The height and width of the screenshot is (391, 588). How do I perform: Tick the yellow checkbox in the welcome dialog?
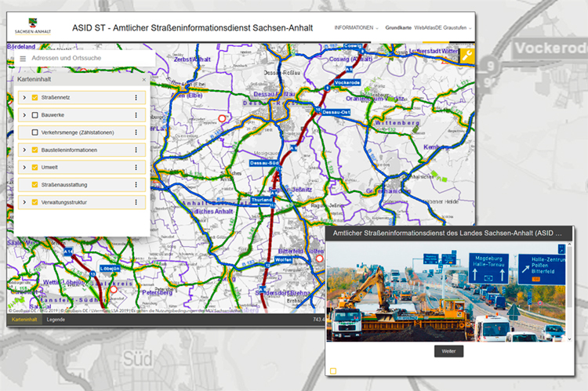tap(333, 371)
